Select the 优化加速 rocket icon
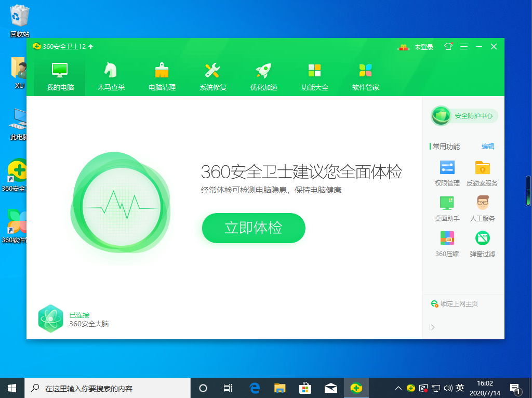This screenshot has width=532, height=398. [263, 76]
